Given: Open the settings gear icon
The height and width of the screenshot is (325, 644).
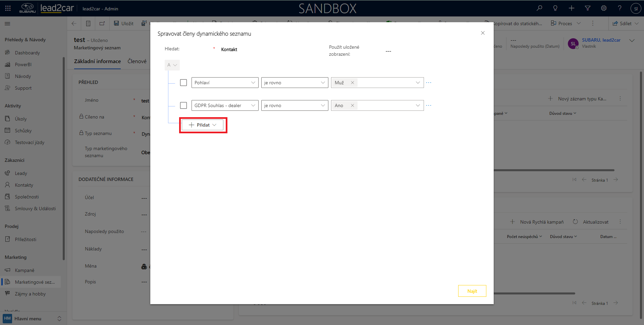Looking at the screenshot, I should pos(604,8).
